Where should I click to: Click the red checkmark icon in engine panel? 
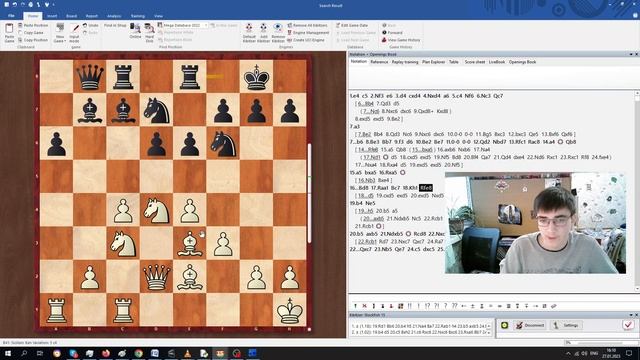point(628,325)
